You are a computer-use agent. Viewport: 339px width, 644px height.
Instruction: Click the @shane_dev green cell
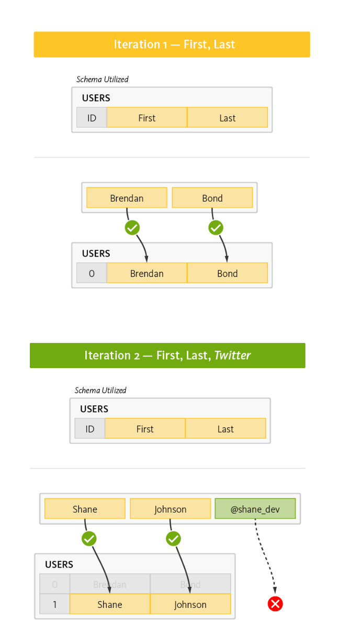click(x=255, y=508)
